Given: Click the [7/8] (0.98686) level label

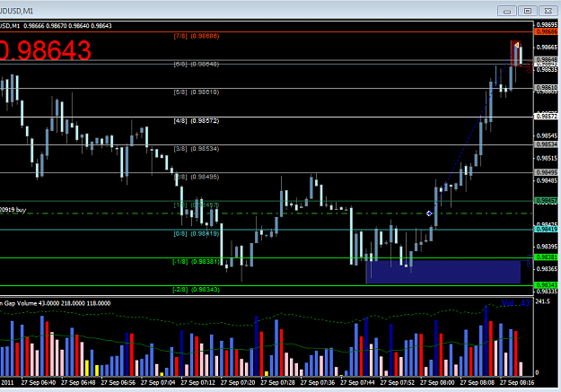Looking at the screenshot, I should [197, 36].
